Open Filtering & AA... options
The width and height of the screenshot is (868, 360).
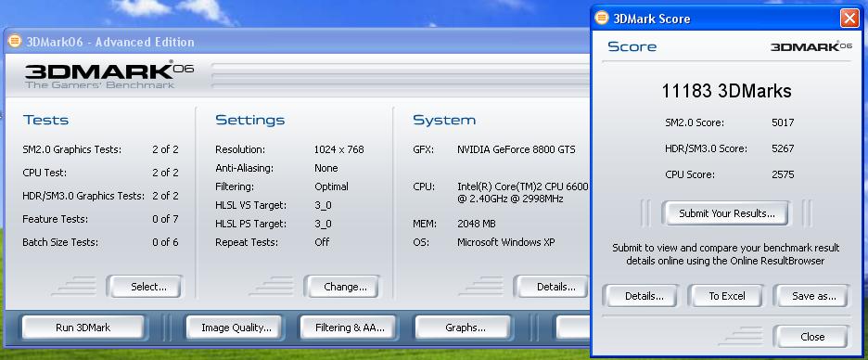click(x=348, y=328)
